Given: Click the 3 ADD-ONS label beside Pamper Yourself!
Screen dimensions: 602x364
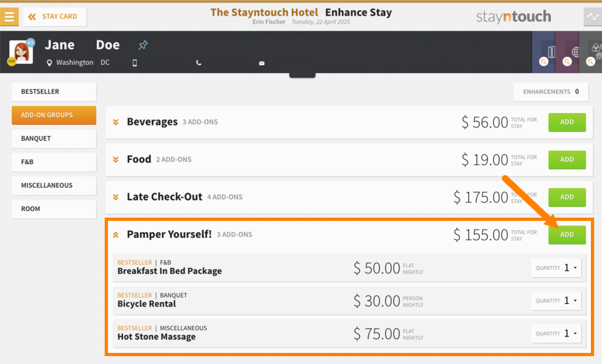Looking at the screenshot, I should tap(234, 235).
